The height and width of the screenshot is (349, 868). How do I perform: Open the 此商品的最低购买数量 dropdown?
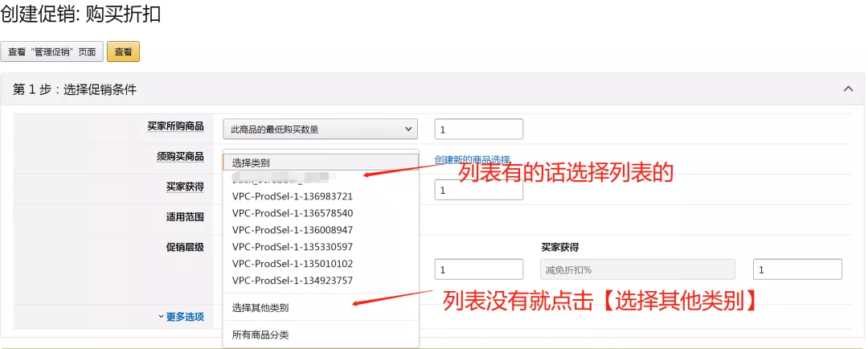(321, 129)
